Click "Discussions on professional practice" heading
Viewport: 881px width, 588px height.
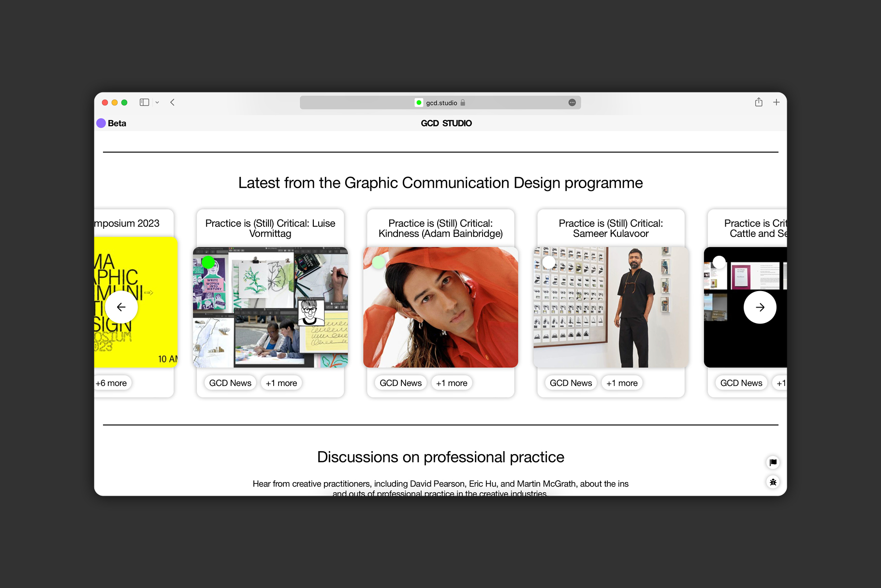440,457
